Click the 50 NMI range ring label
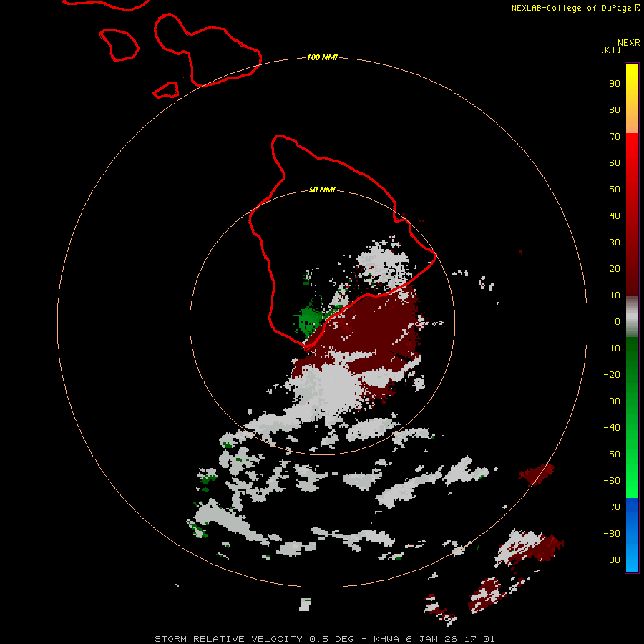The height and width of the screenshot is (644, 644). tap(322, 190)
